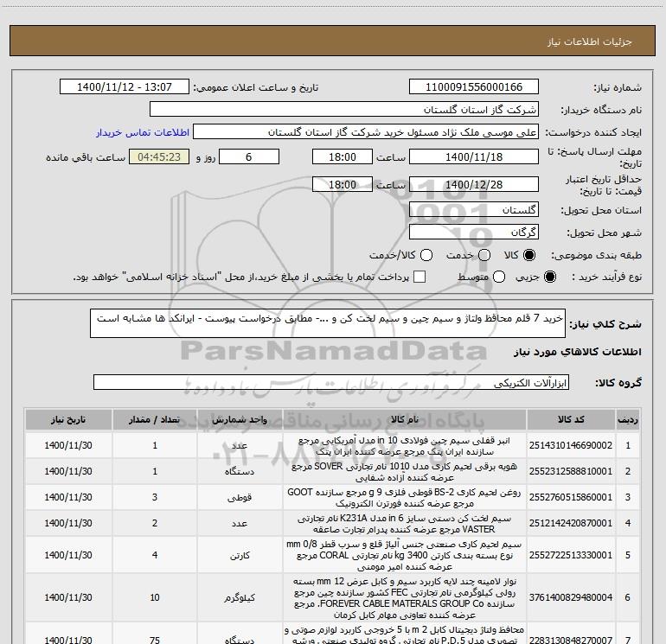Click the remaining days field showing 6
The height and width of the screenshot is (644, 666).
point(249,157)
